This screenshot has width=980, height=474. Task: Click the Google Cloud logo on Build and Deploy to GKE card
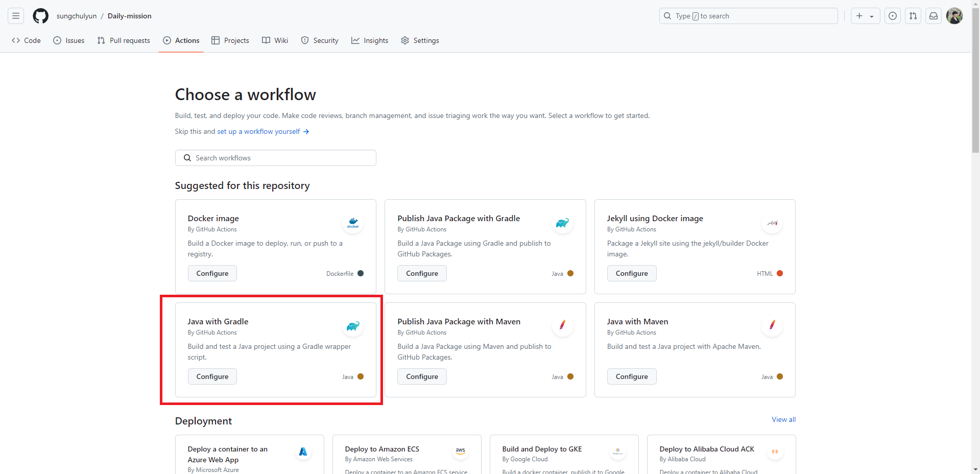tap(617, 452)
